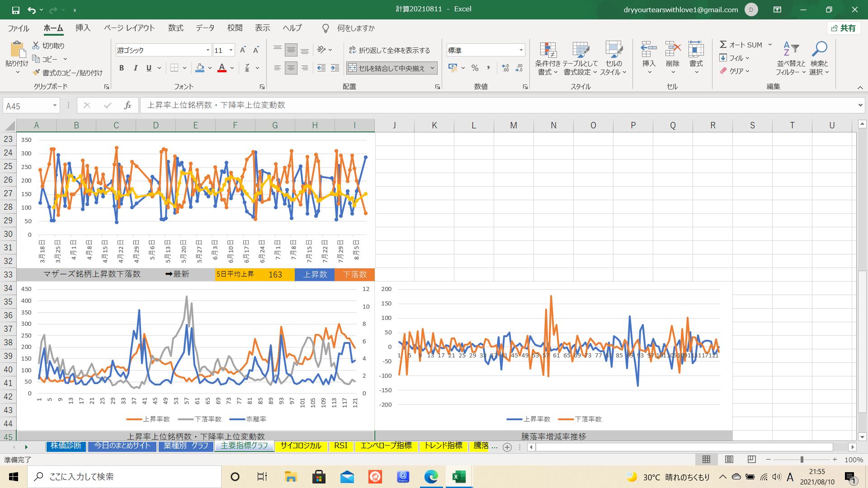Click the percent style icon
Screen dimensions: 868x488
[x=475, y=68]
